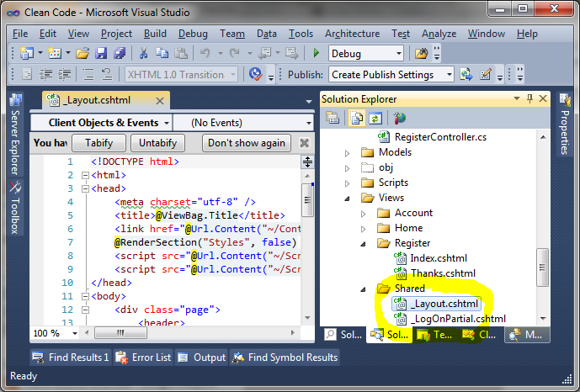Open Find Symbol Results tab
The image size is (580, 392).
(x=284, y=358)
